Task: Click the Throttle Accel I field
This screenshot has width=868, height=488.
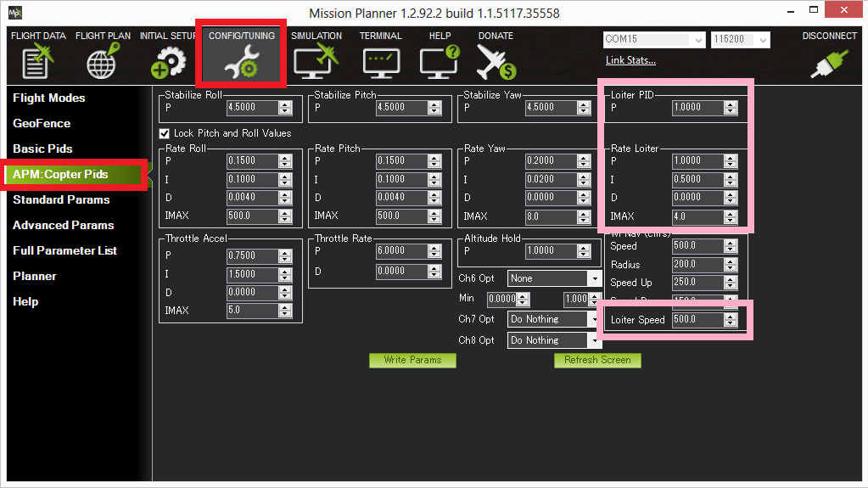Action: [253, 274]
